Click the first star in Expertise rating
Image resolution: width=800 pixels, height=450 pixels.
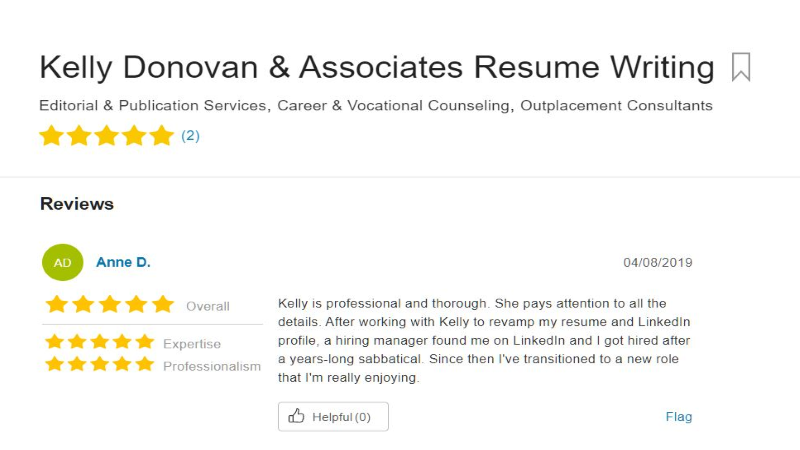pos(55,341)
